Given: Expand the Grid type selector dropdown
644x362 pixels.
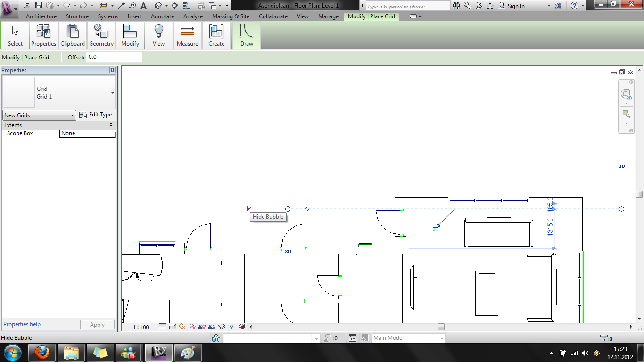Looking at the screenshot, I should point(112,93).
